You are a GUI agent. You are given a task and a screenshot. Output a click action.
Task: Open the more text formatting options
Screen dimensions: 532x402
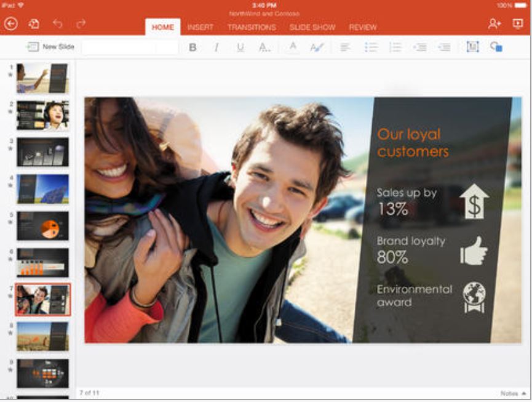(x=264, y=47)
